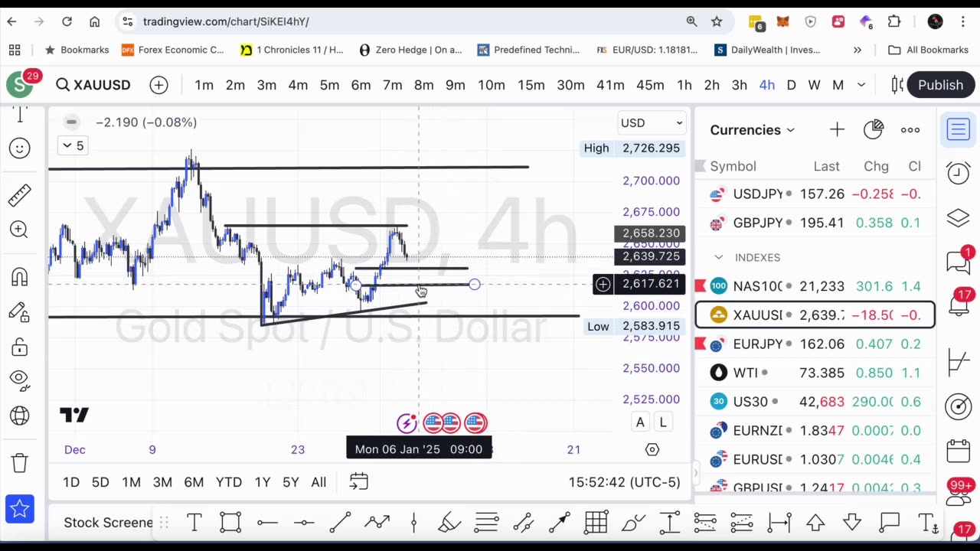This screenshot has width=980, height=551.
Task: Collapse the indicator legend showing 5
Action: coord(73,145)
